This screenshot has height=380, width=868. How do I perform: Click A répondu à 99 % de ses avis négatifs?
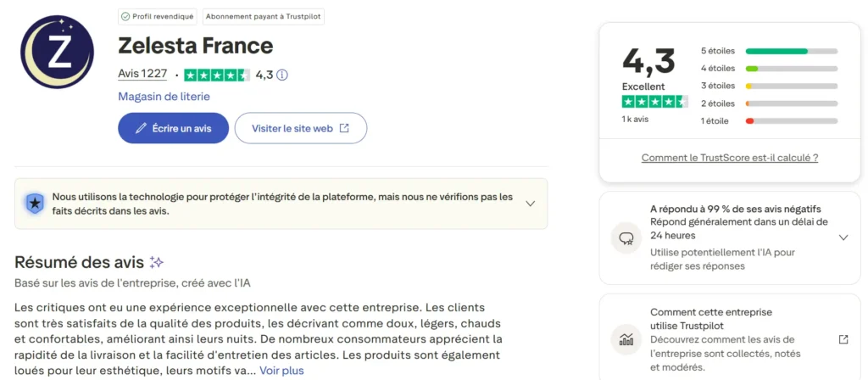click(x=735, y=210)
